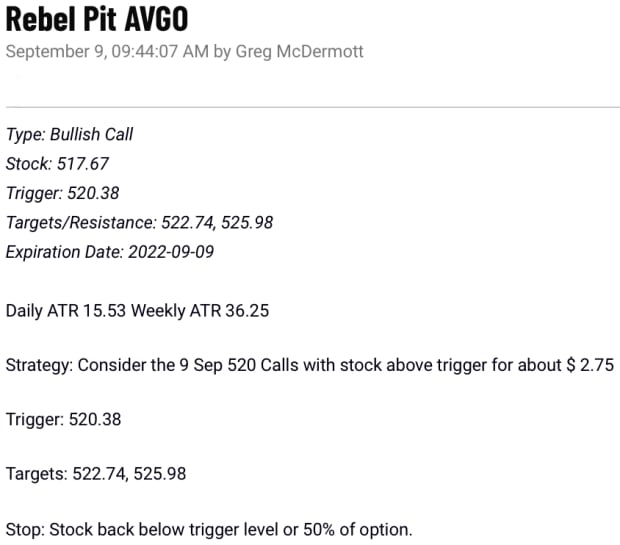Viewport: 620px width, 545px height.
Task: Click the "Daily ATR 15.53" text
Action: [71, 311]
